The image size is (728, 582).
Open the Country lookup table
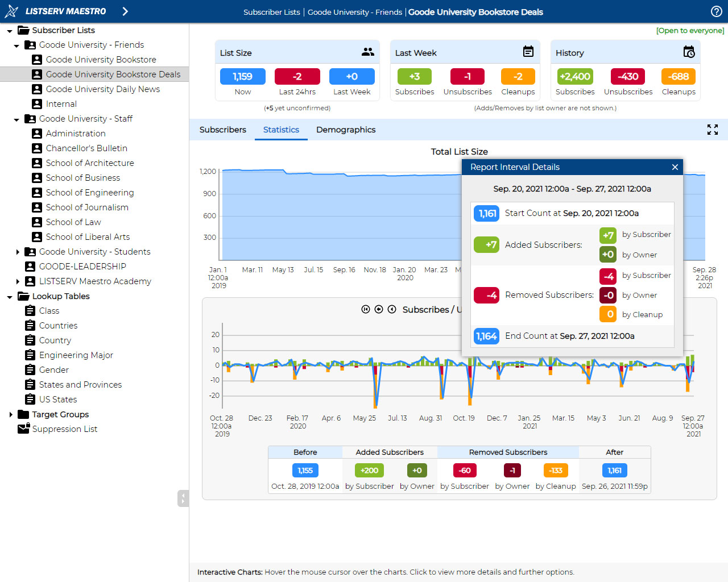coord(55,340)
